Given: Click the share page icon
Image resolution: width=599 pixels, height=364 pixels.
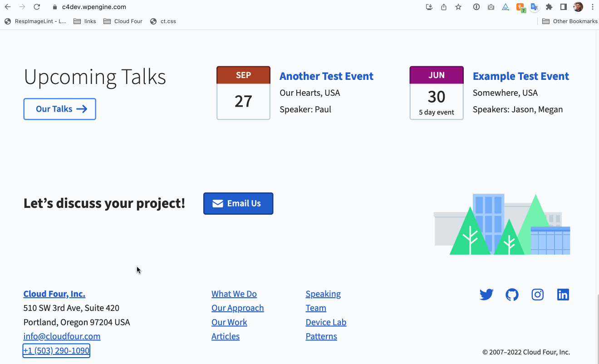Looking at the screenshot, I should click(444, 7).
